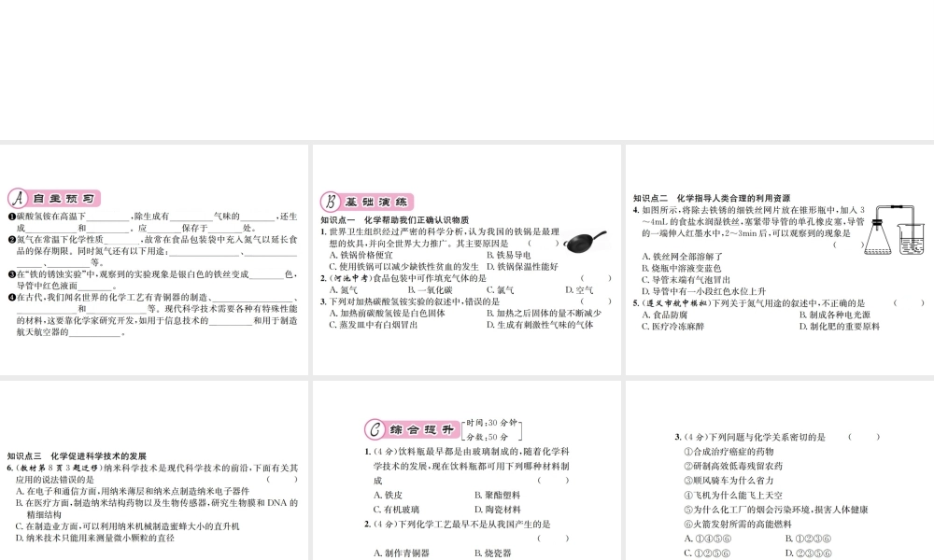Click option B. 一氧化碳

(430, 290)
